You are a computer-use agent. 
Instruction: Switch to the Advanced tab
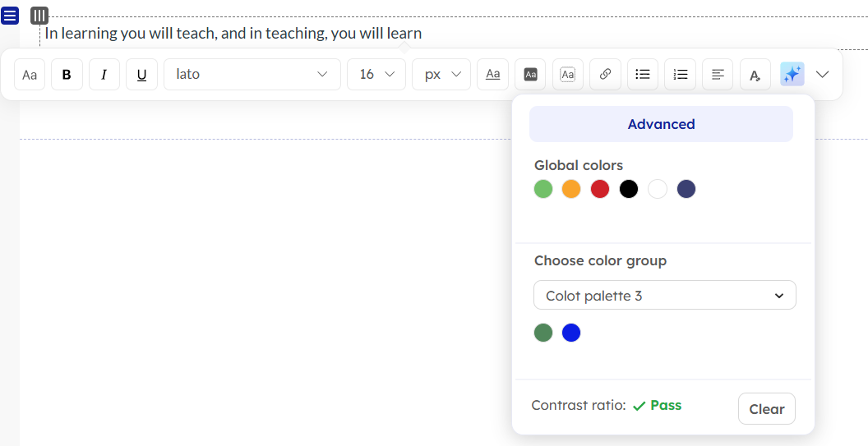coord(661,124)
